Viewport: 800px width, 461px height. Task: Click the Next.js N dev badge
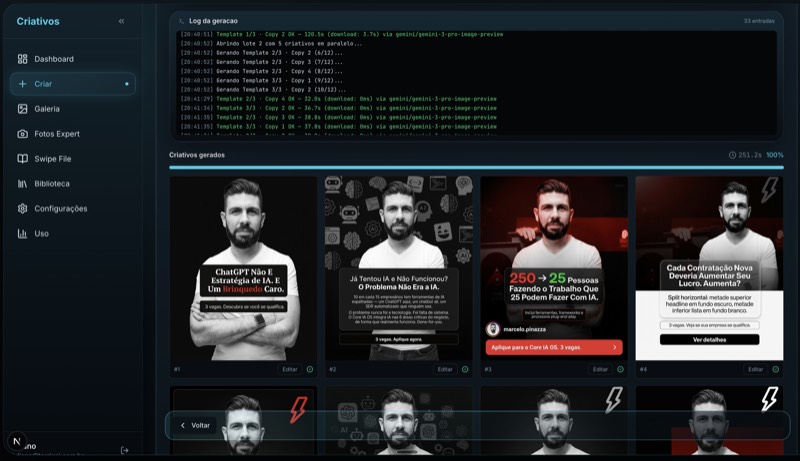coord(16,442)
